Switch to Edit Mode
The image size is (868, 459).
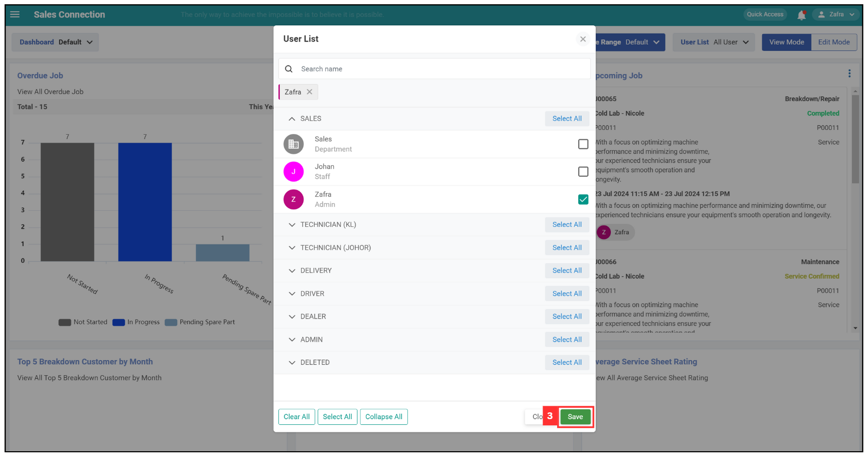(x=834, y=42)
